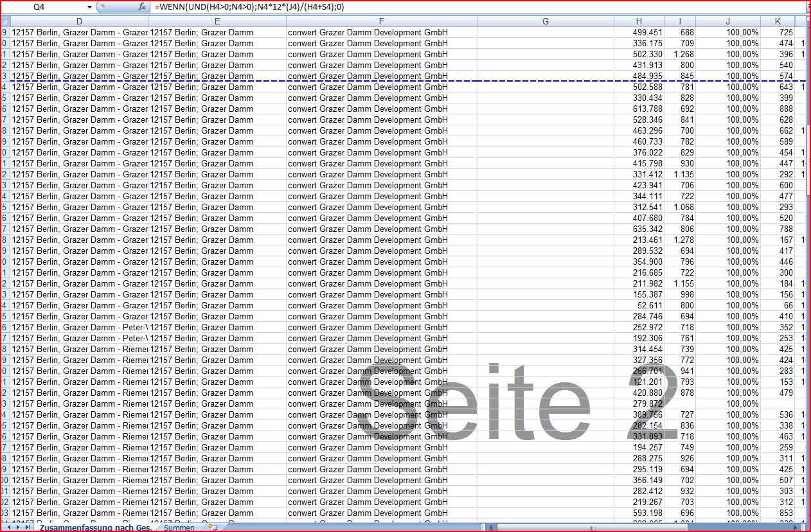Select the 888 cell in column K
The height and width of the screenshot is (532, 811).
coord(778,109)
